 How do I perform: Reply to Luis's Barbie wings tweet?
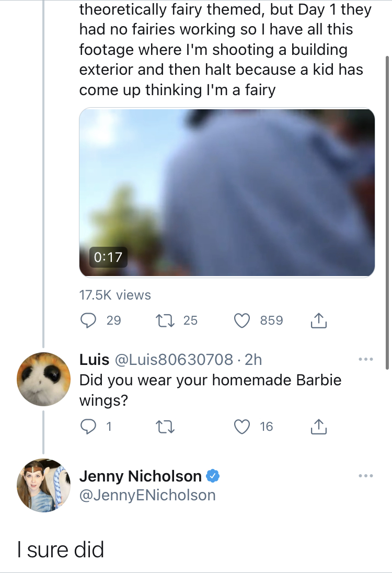point(88,427)
